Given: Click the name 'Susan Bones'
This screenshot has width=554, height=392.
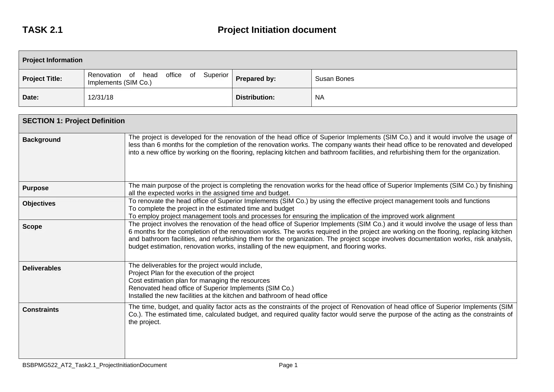Looking at the screenshot, I should (334, 79).
